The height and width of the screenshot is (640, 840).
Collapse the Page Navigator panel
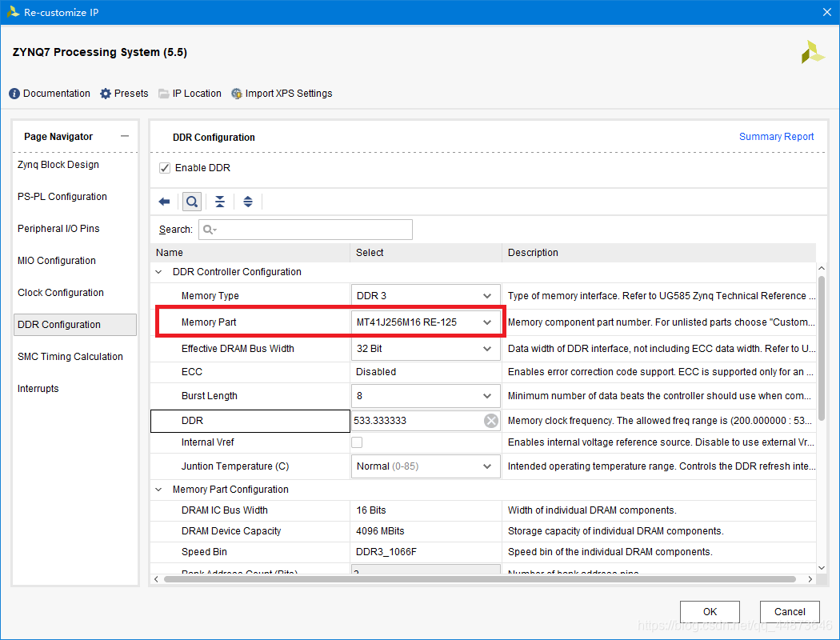[x=125, y=137]
